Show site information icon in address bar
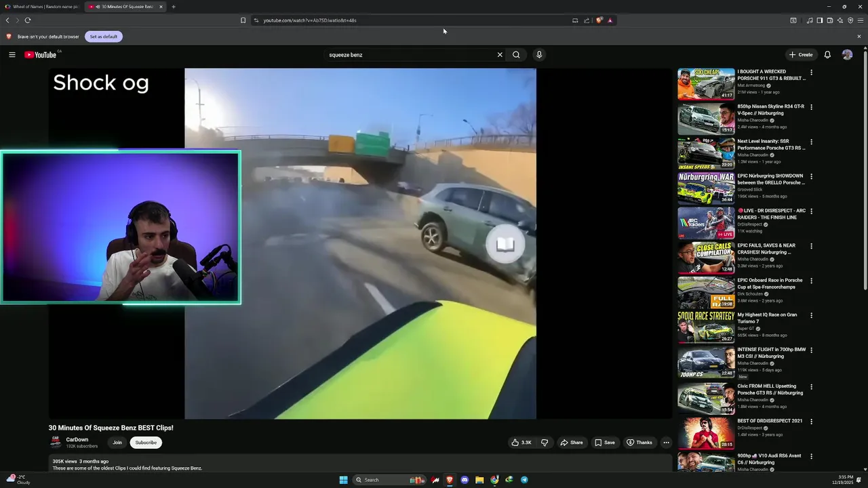 [x=256, y=20]
